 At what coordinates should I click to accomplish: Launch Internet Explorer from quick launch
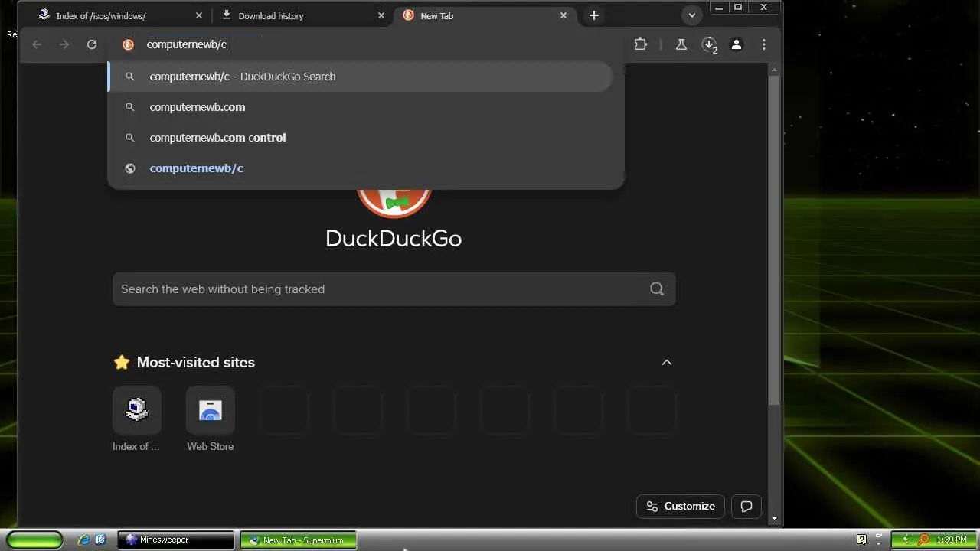click(x=83, y=540)
